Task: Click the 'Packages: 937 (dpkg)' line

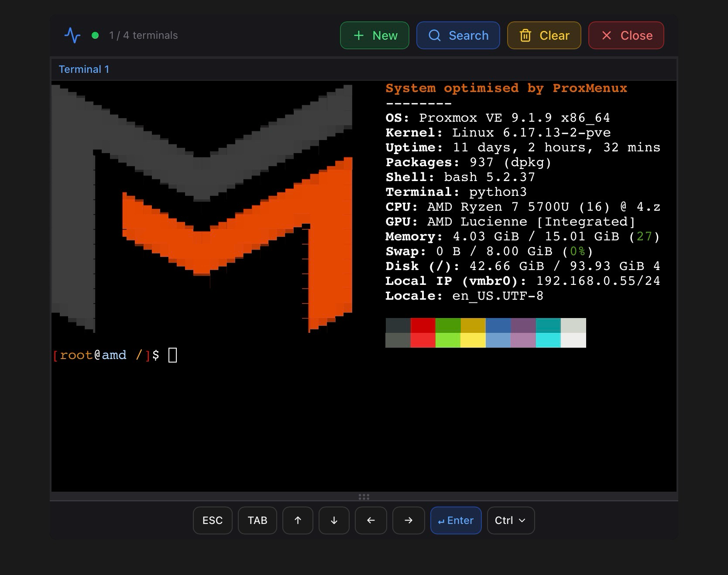Action: coord(468,163)
